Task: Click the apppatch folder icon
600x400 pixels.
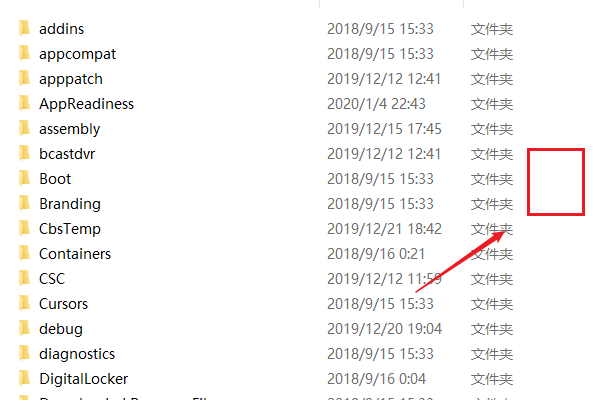Action: [x=24, y=78]
